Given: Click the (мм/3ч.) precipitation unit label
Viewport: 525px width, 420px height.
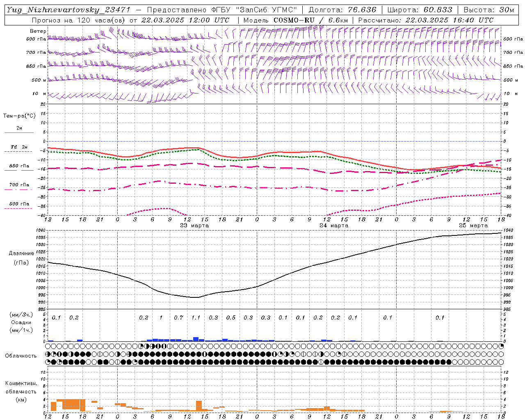Looking at the screenshot, I should point(21,315).
